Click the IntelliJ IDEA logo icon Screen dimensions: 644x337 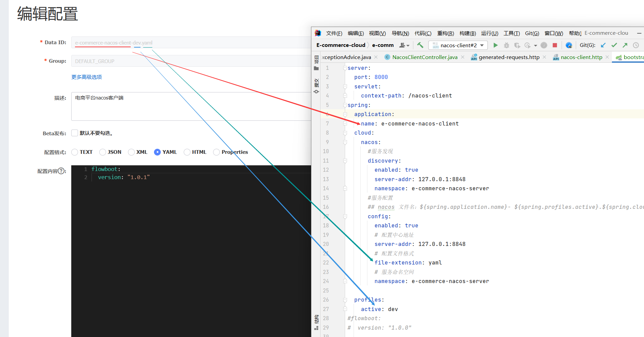[x=317, y=33]
